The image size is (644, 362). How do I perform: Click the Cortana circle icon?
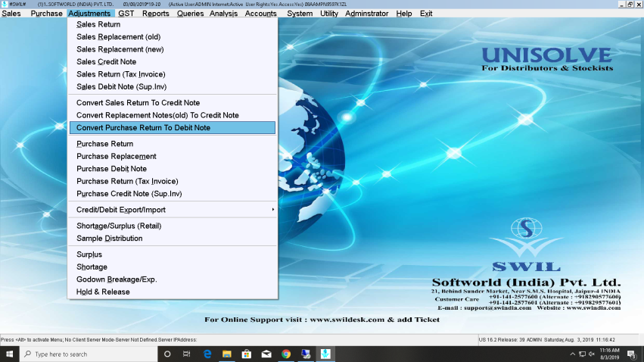[167, 354]
